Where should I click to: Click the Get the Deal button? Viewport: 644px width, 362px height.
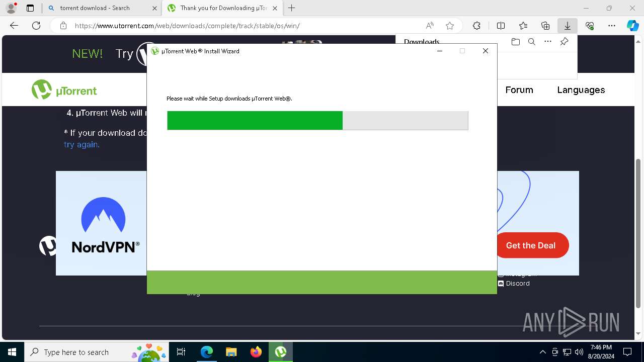pyautogui.click(x=531, y=245)
